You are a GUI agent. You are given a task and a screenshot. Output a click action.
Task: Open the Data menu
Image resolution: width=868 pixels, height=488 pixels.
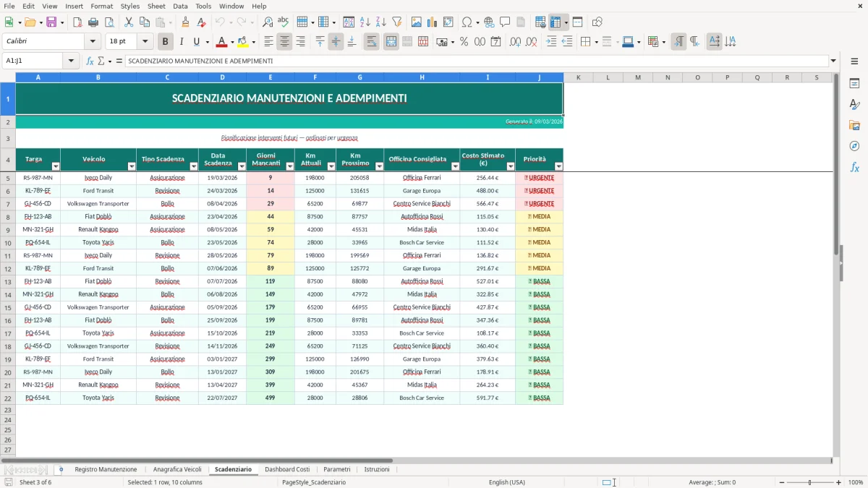tap(180, 6)
